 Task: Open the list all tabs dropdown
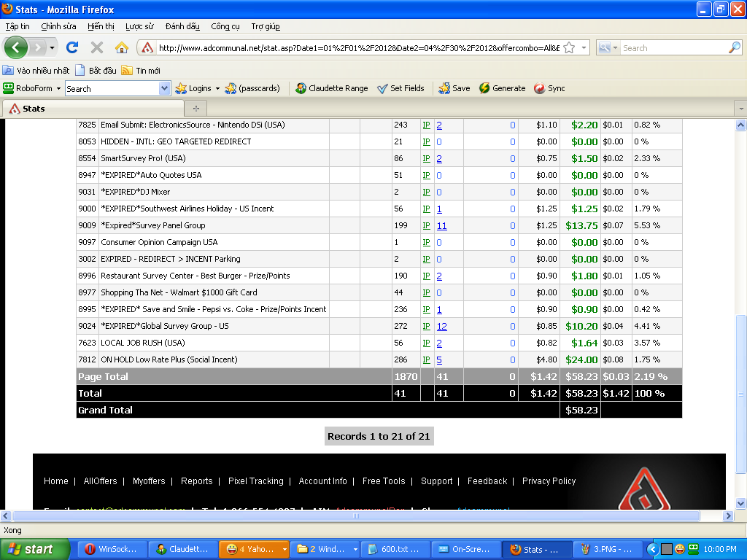pyautogui.click(x=741, y=109)
